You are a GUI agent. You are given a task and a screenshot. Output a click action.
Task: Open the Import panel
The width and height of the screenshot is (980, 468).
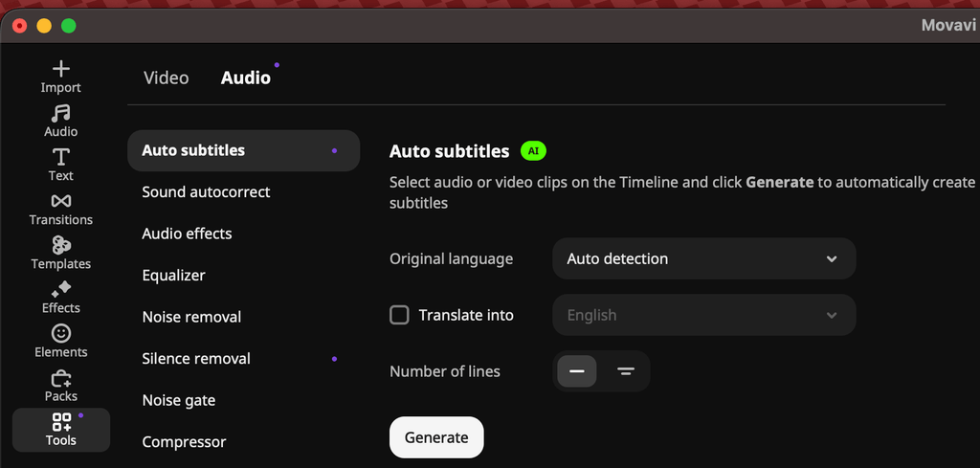[x=60, y=78]
